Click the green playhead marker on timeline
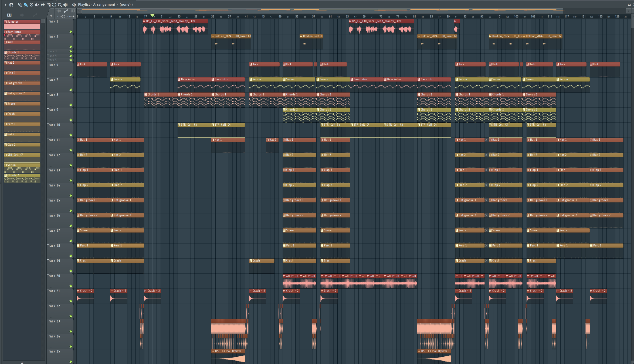Viewport: 634px width, 364px height. click(x=152, y=16)
